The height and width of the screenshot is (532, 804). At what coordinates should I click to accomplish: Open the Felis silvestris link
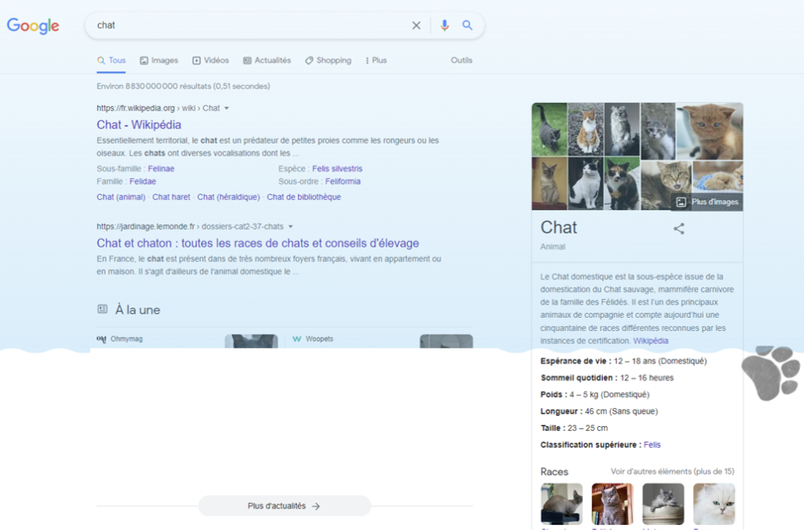[337, 169]
